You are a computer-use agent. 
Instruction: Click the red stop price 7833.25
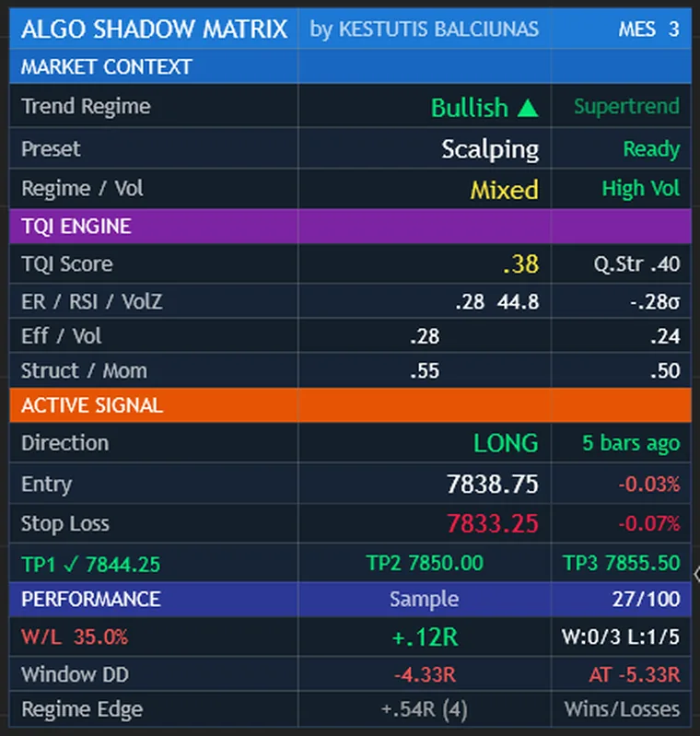pos(492,523)
